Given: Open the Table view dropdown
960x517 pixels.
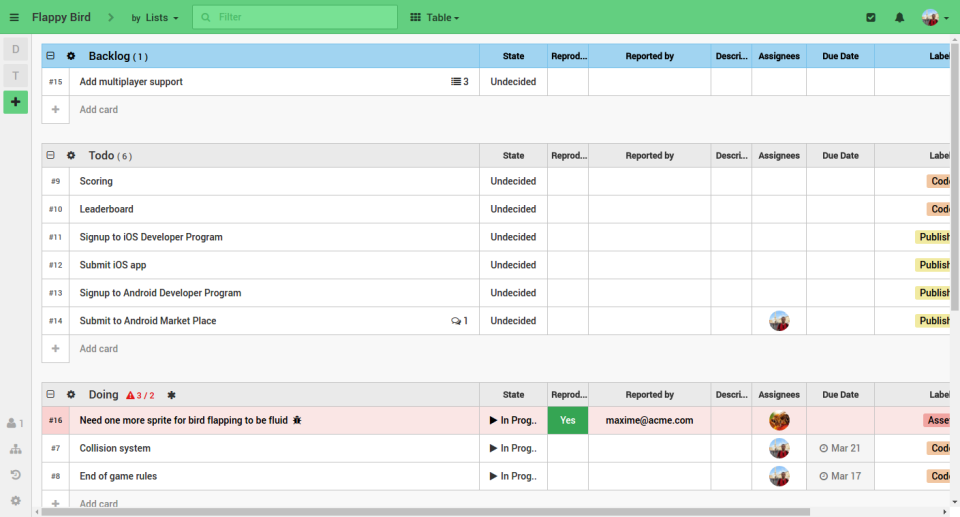Looking at the screenshot, I should coord(435,18).
